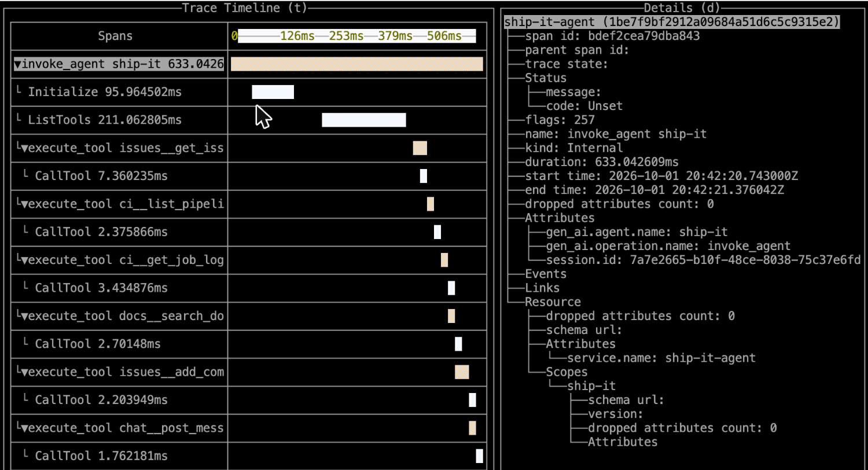Select the end time line in Details
The height and width of the screenshot is (470, 868).
click(x=654, y=190)
